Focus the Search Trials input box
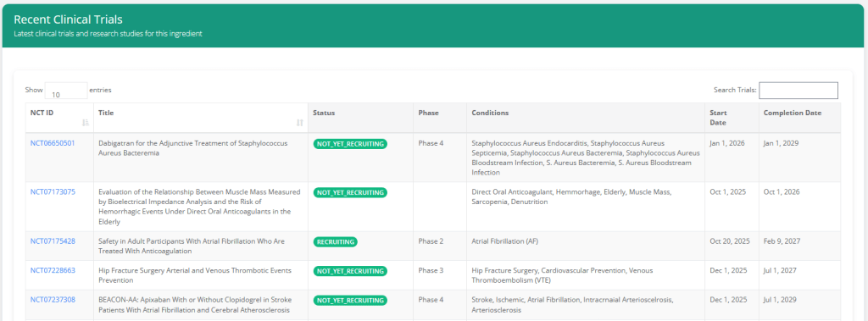The height and width of the screenshot is (321, 868). pos(798,91)
